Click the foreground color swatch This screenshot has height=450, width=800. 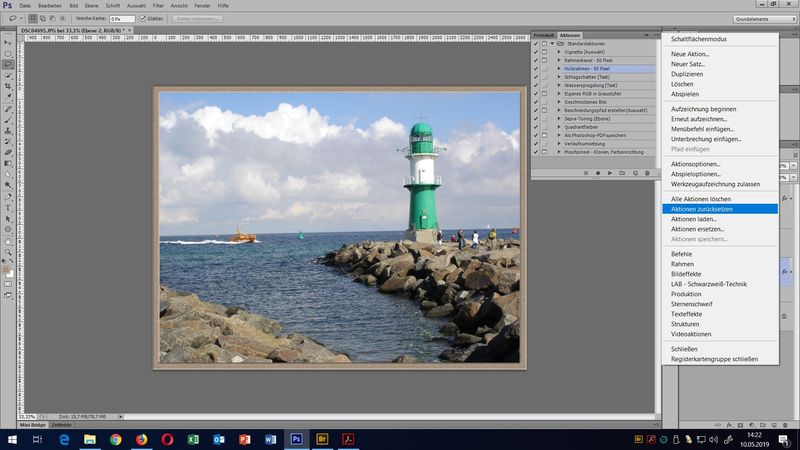click(x=6, y=268)
